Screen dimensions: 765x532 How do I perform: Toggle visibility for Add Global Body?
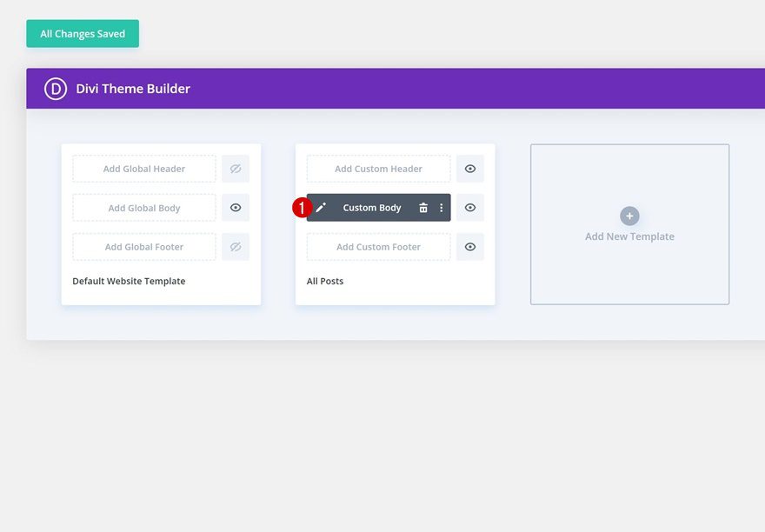[235, 207]
